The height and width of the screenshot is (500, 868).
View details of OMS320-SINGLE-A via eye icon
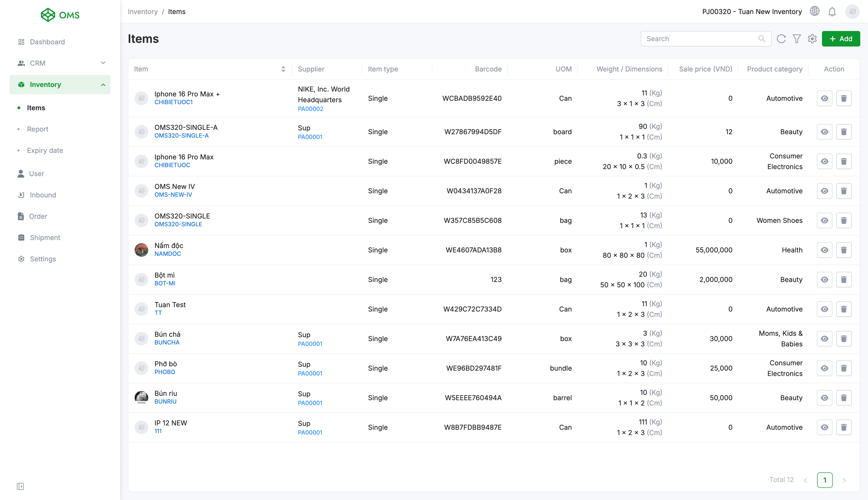[x=824, y=132]
